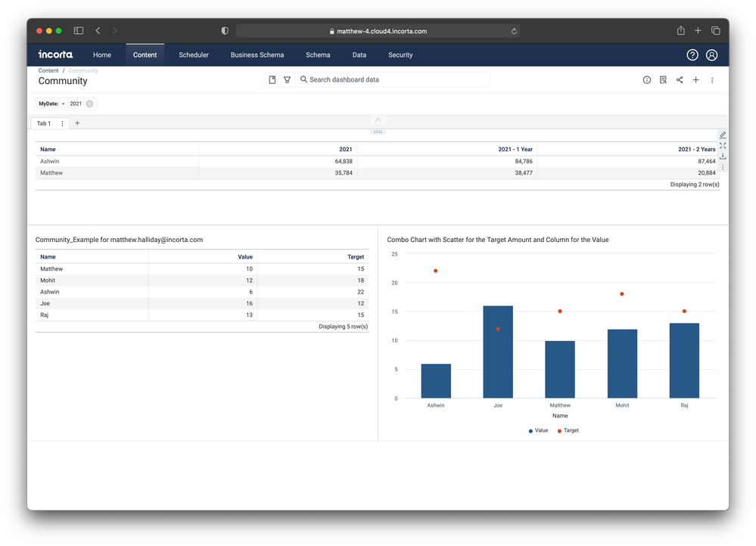
Task: Toggle the Target series in the chart legend
Action: tap(568, 430)
